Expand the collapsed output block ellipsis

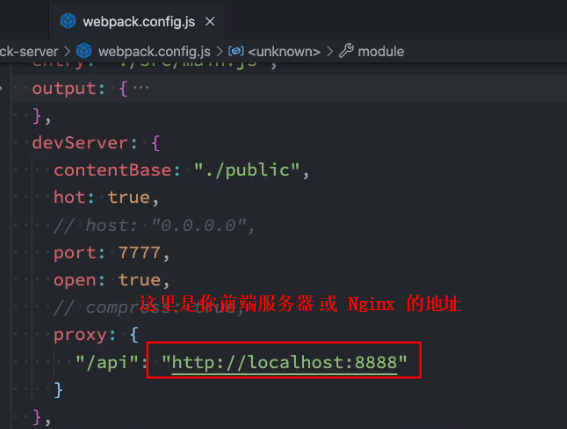141,88
